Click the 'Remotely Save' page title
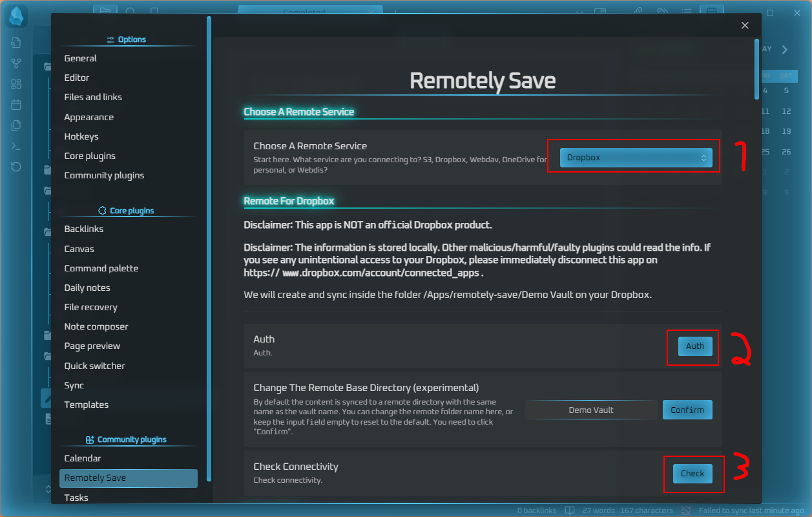This screenshot has width=812, height=517. point(483,81)
